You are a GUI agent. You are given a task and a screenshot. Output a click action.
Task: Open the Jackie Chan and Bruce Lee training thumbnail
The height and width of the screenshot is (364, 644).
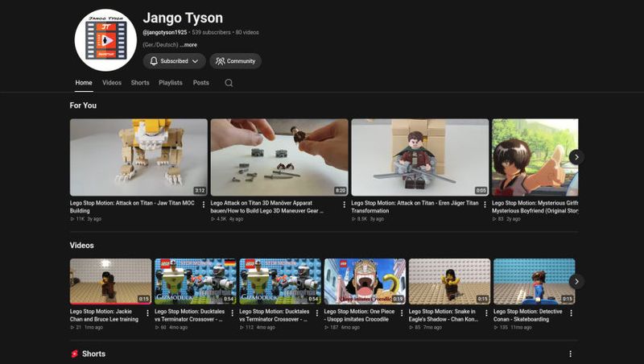click(x=110, y=281)
